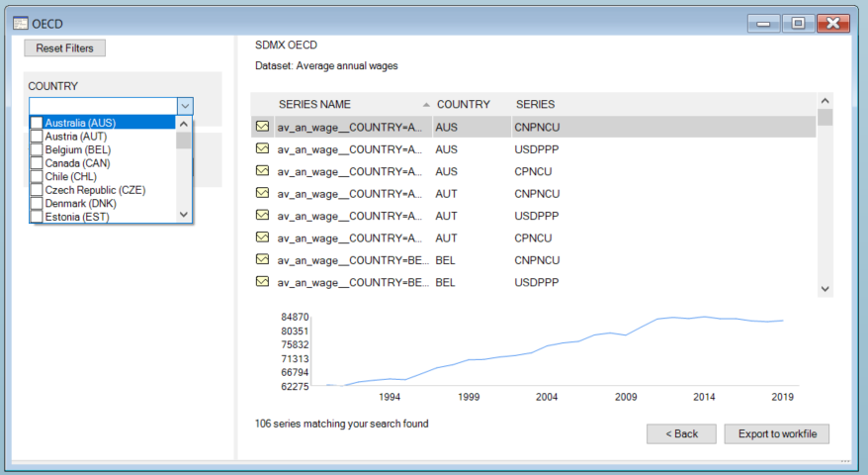Viewport: 868px width, 475px height.
Task: Sort by the SERIES NAME column header
Action: pos(314,104)
